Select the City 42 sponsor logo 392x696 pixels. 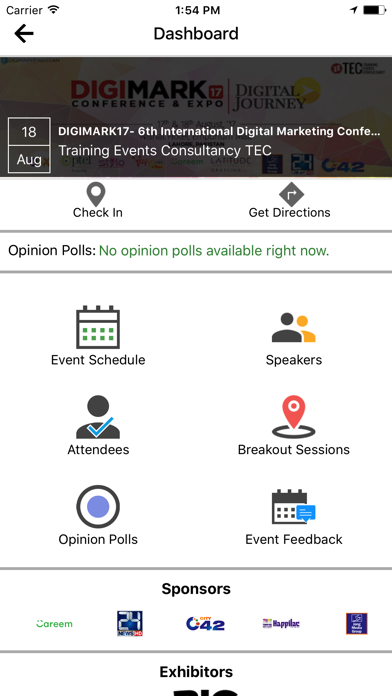(x=205, y=624)
